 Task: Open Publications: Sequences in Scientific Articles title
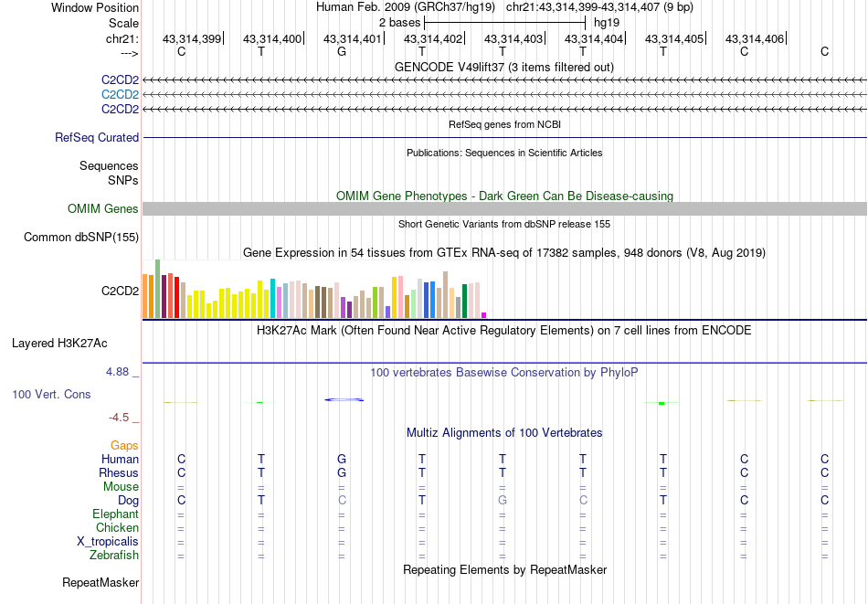(x=504, y=153)
